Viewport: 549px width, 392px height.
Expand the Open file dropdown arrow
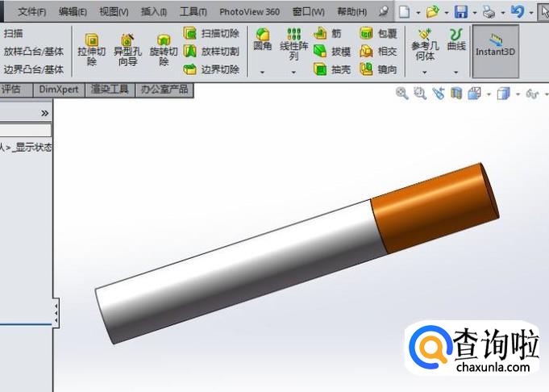click(x=447, y=13)
